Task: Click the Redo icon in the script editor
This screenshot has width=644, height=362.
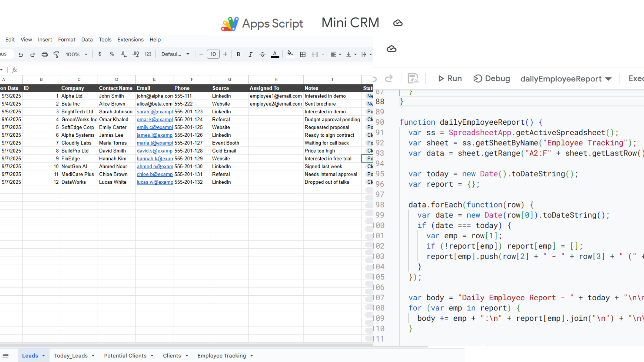Action: 389,78
